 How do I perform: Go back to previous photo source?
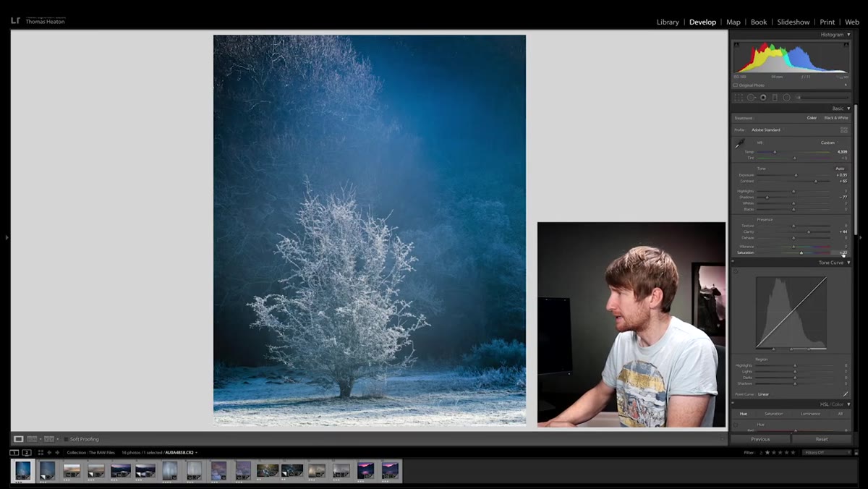[49, 453]
